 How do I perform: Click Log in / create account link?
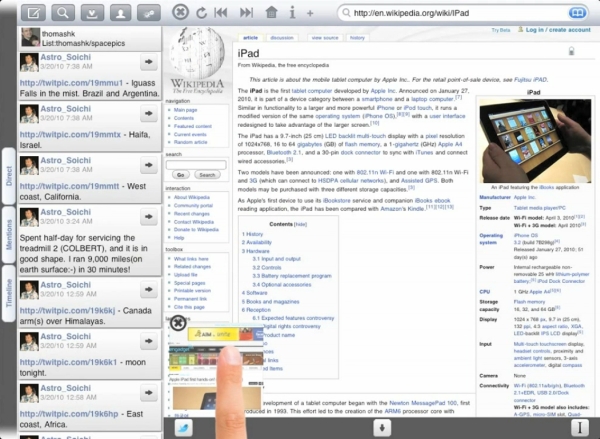coord(558,29)
